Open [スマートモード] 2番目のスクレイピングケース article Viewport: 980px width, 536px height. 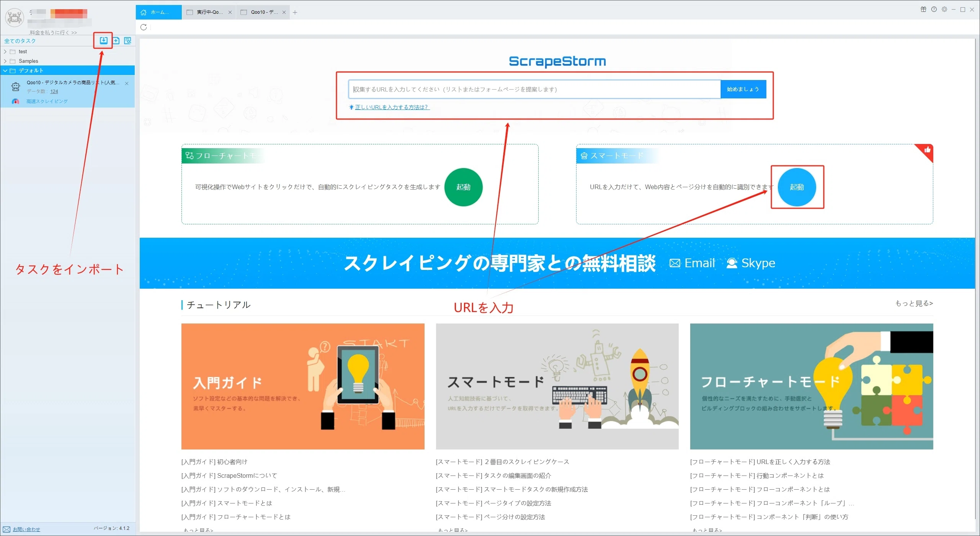(x=503, y=462)
